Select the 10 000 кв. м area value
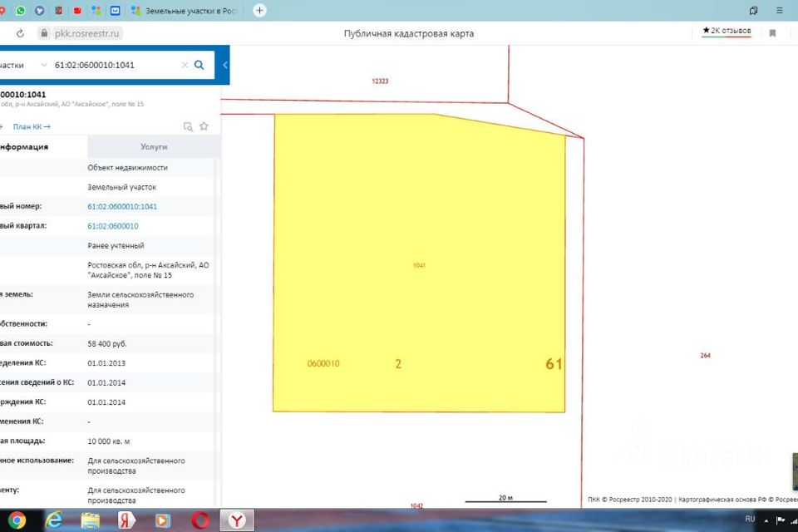This screenshot has height=532, width=798. click(108, 441)
